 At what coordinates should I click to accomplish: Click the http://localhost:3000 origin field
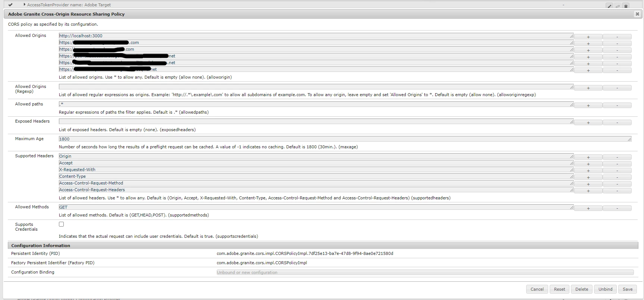316,36
